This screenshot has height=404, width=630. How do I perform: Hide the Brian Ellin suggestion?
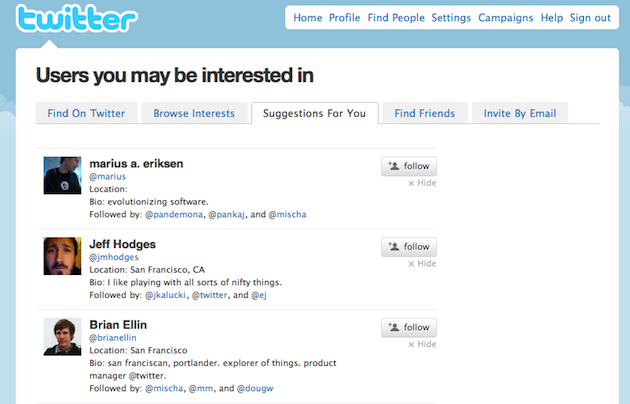pyautogui.click(x=422, y=344)
